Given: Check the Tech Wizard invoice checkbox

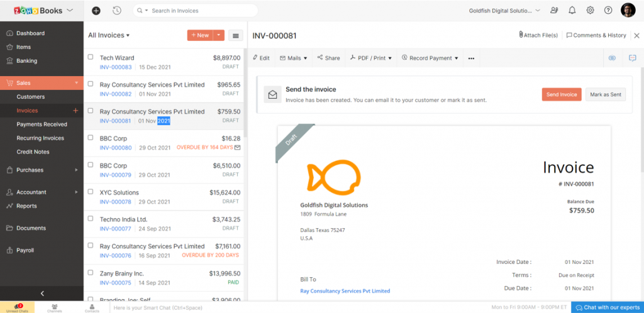Looking at the screenshot, I should pyautogui.click(x=91, y=57).
